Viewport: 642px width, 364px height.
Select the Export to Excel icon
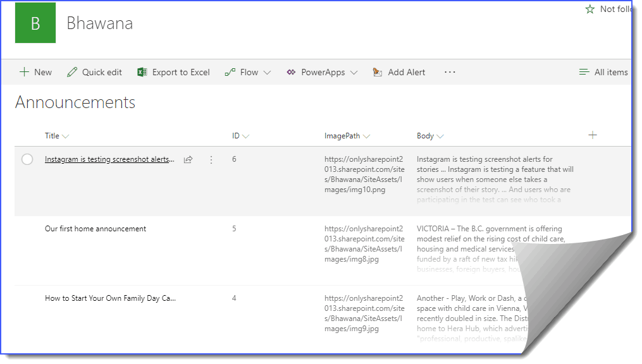click(x=142, y=72)
